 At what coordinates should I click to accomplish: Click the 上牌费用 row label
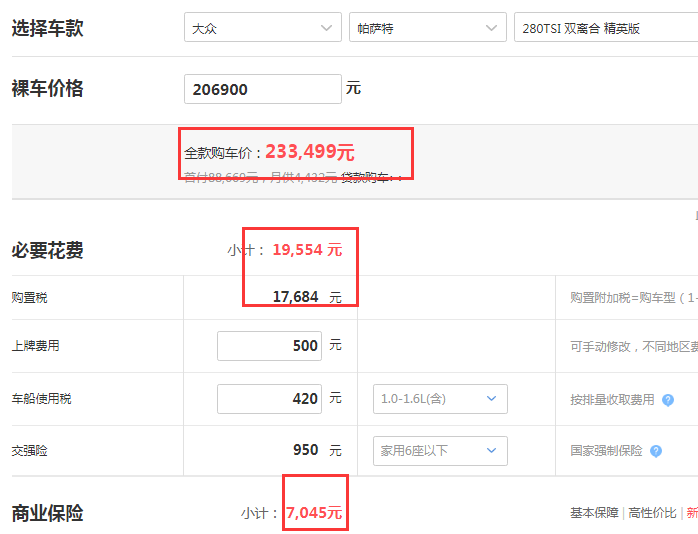click(36, 346)
